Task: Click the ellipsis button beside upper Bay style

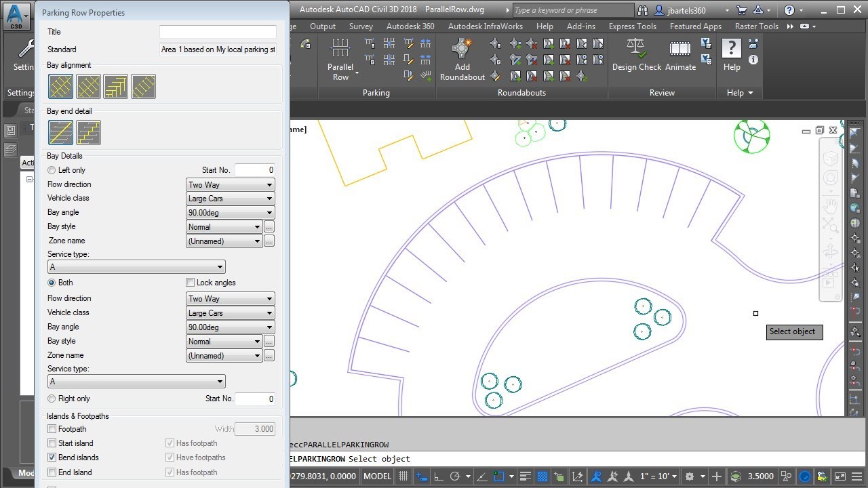Action: pyautogui.click(x=269, y=227)
